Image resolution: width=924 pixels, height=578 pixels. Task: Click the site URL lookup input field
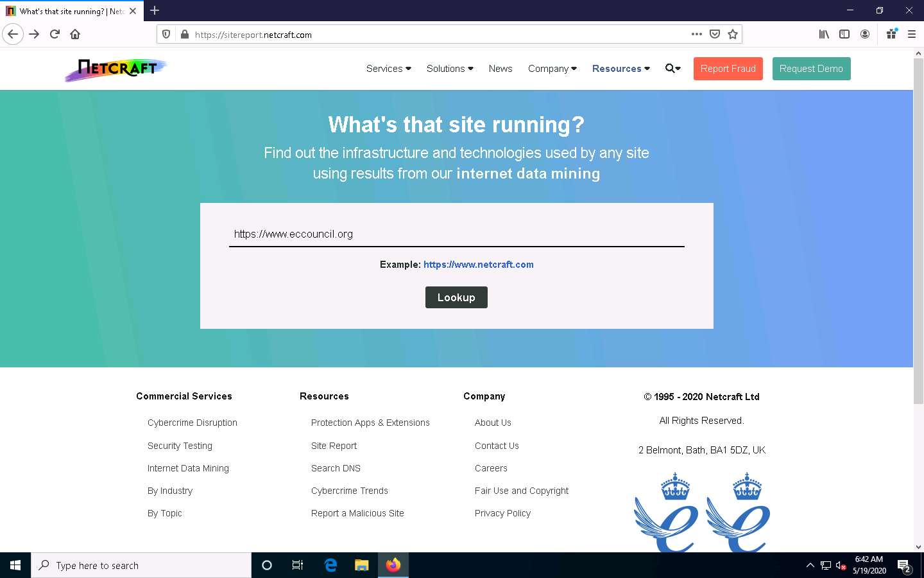456,234
